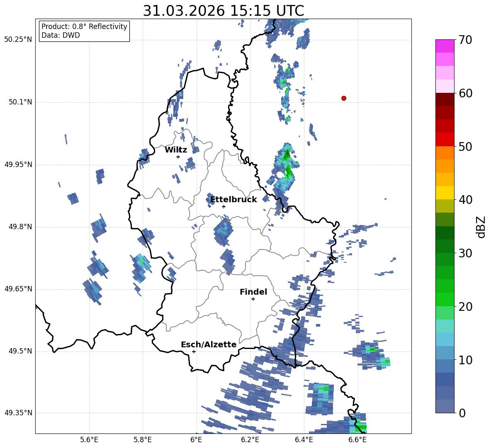Select the Wiltz station label
The height and width of the screenshot is (448, 491).
click(x=176, y=150)
